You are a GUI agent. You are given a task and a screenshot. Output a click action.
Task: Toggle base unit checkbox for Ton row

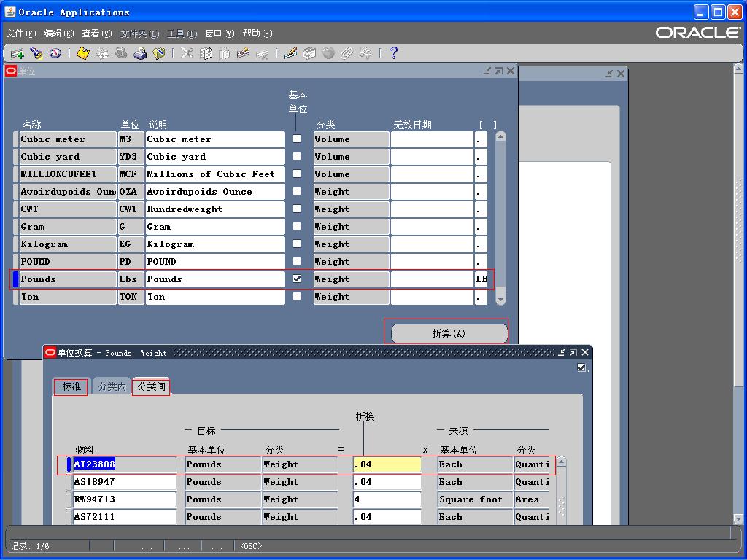297,296
